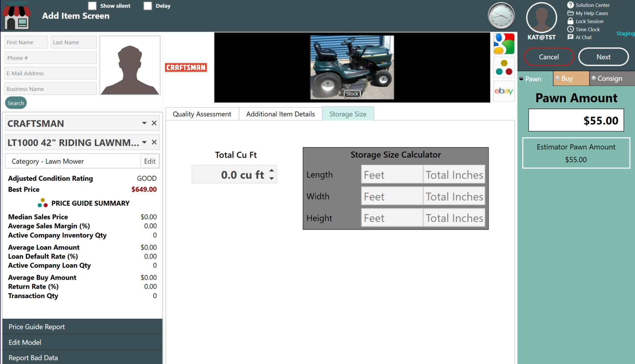This screenshot has height=364, width=635.
Task: Open Edit Model option
Action: (82, 342)
